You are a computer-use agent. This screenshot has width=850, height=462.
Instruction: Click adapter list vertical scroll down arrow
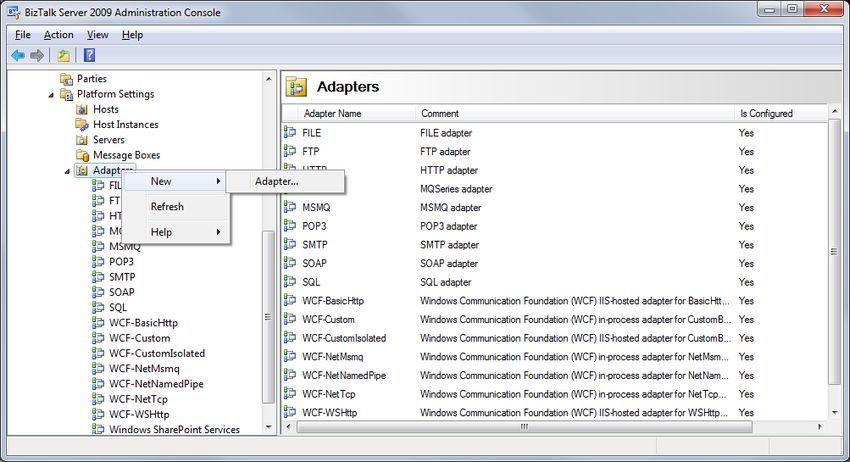coord(834,413)
